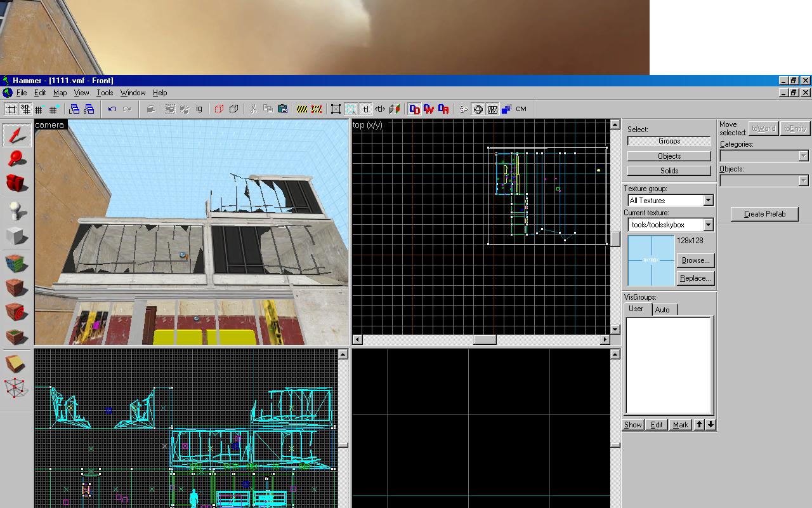
Task: Choose the red Camera tool
Action: tap(17, 184)
